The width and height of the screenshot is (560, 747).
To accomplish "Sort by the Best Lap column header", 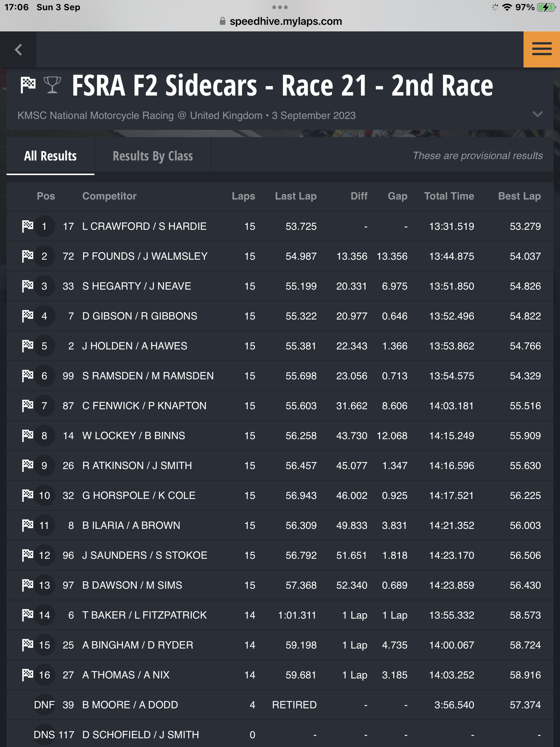I will 519,196.
